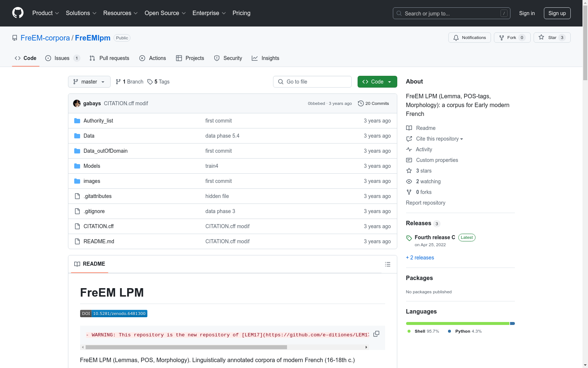Expand Cite this repository dropdown

440,139
